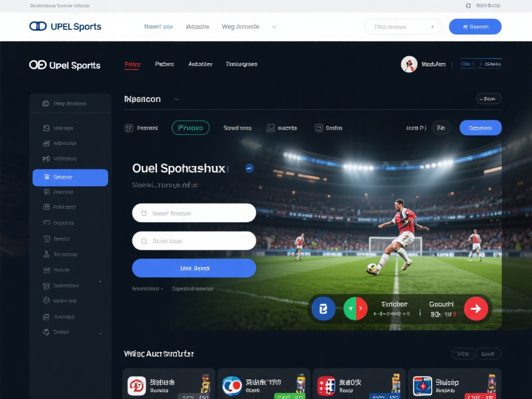
Task: Click the green and red flag circle icon
Action: click(355, 309)
